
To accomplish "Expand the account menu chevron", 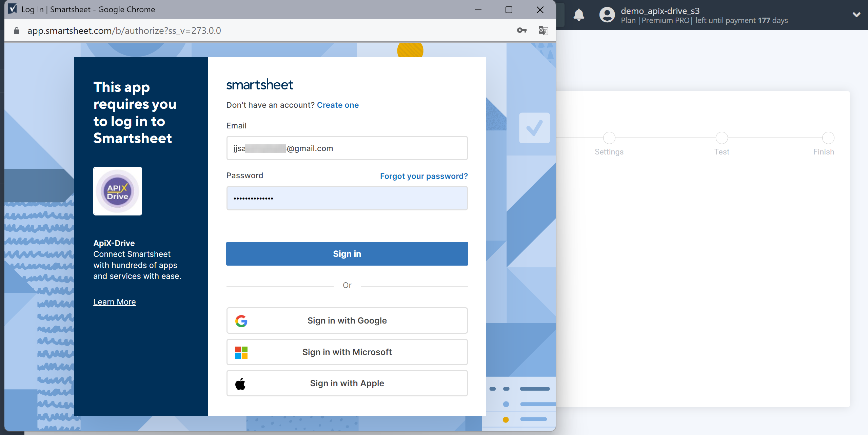I will coord(856,15).
